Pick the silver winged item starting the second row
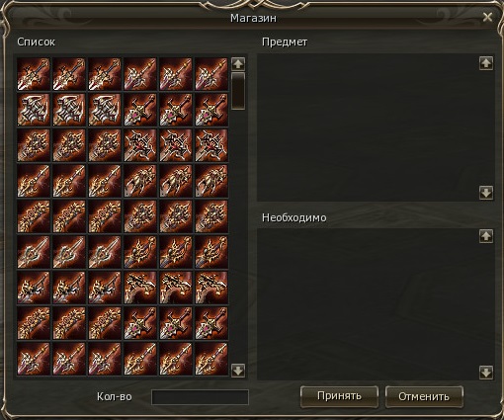 coord(34,110)
